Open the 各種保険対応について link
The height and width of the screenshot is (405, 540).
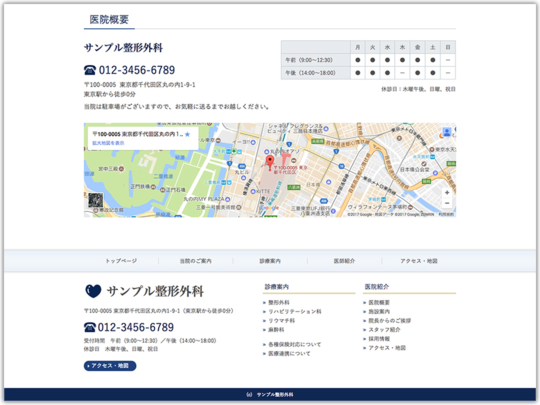294,344
